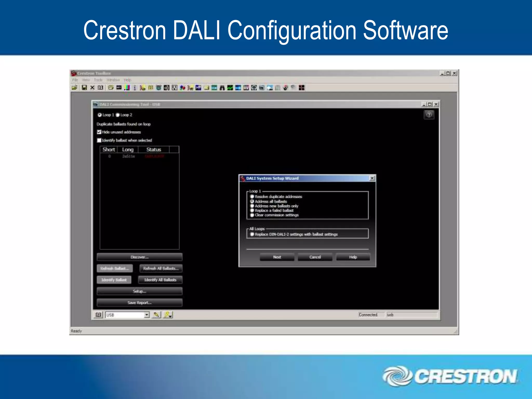Click the yellow telephone toolbar icon
532x399 pixels.
coord(111,88)
